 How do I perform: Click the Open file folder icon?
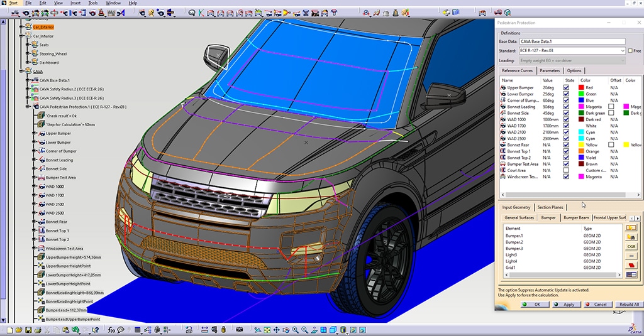(x=19, y=330)
